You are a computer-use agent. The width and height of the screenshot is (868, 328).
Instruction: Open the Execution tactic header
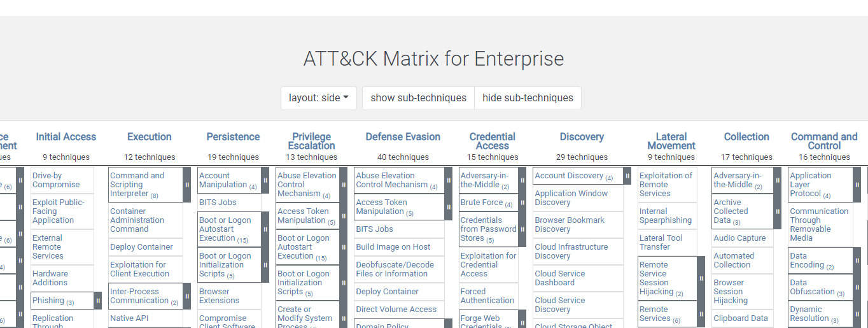150,137
